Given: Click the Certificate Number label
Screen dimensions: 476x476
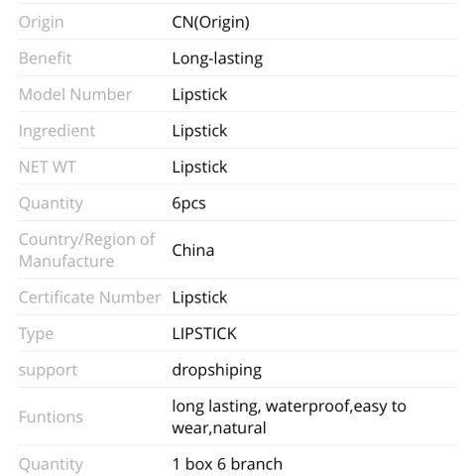Looking at the screenshot, I should [89, 297].
